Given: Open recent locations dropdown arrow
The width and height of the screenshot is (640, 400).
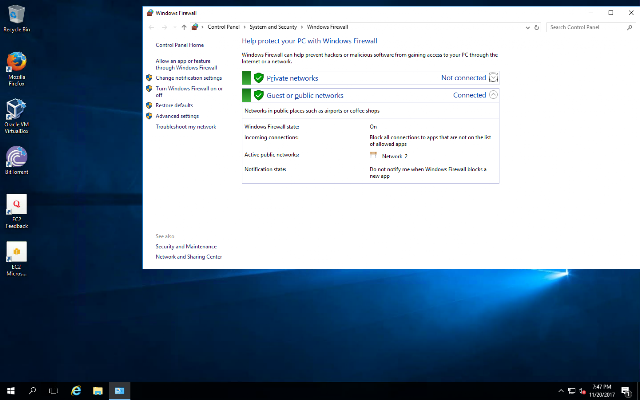Looking at the screenshot, I should coord(174,27).
